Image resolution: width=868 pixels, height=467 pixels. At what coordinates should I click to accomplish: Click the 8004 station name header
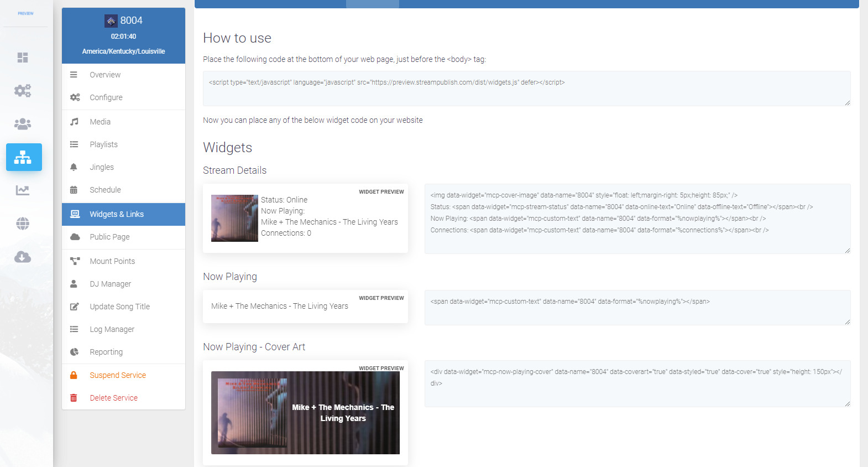click(132, 20)
